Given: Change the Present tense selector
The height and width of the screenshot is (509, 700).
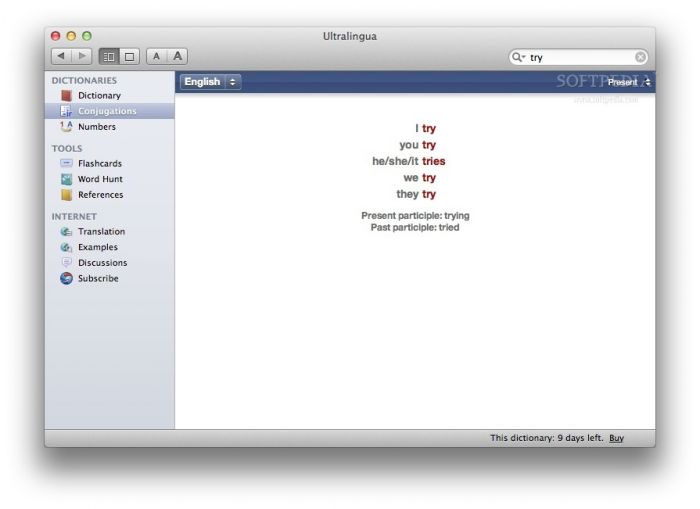Looking at the screenshot, I should point(629,82).
